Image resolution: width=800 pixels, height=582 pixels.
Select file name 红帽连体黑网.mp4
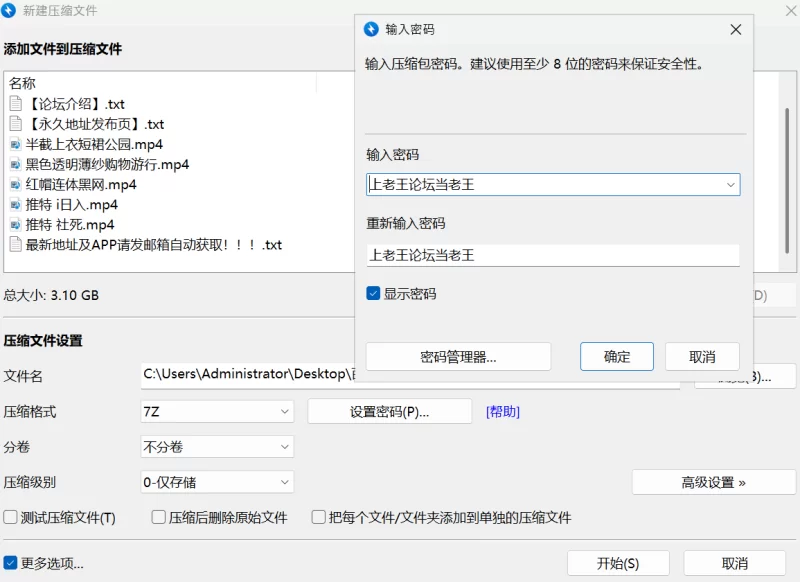point(81,184)
